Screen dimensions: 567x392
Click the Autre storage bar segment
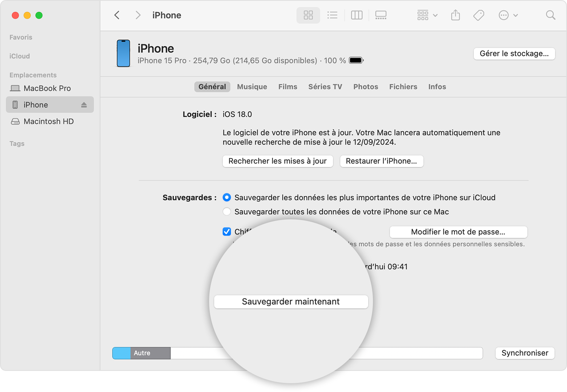150,353
